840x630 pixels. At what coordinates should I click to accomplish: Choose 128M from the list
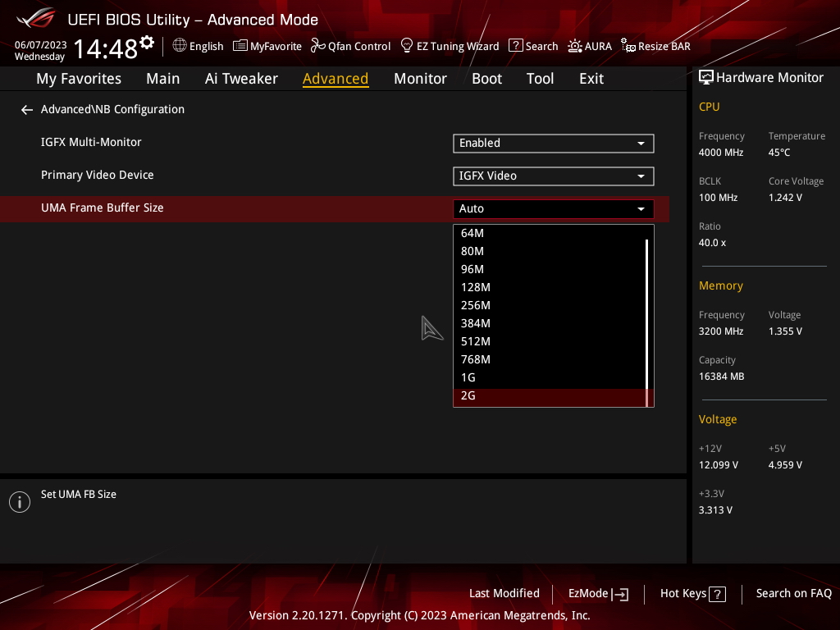550,287
